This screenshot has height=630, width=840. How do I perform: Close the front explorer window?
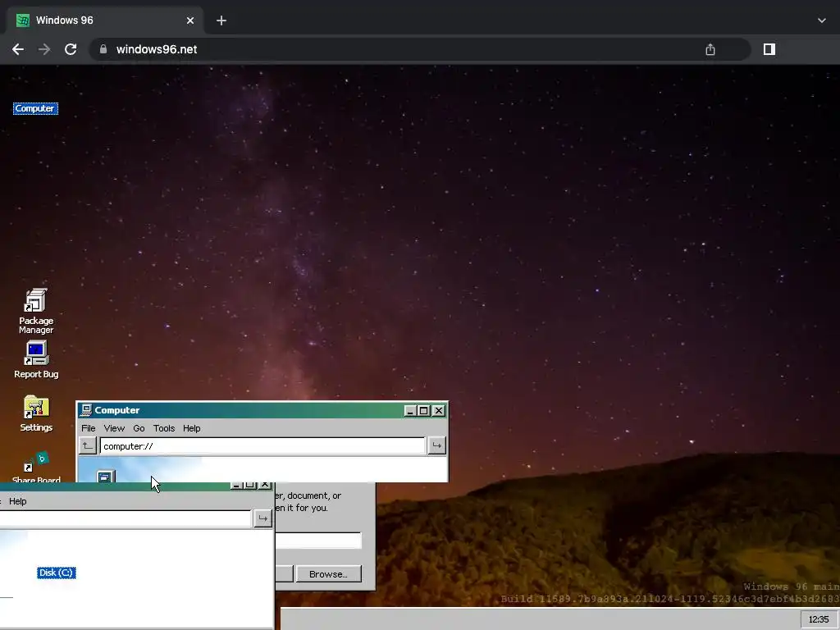tap(265, 485)
